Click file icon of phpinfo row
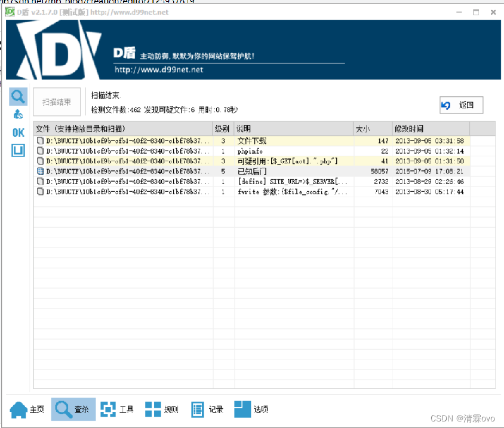The width and height of the screenshot is (504, 428). click(40, 151)
